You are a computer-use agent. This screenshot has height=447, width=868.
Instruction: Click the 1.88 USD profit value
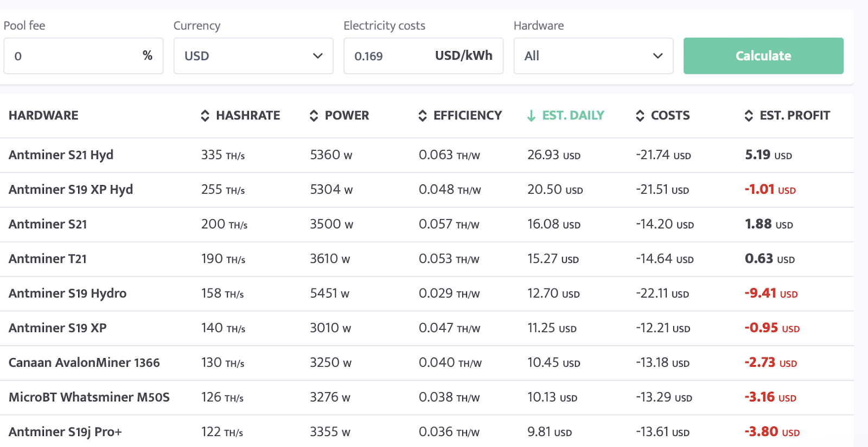(769, 224)
